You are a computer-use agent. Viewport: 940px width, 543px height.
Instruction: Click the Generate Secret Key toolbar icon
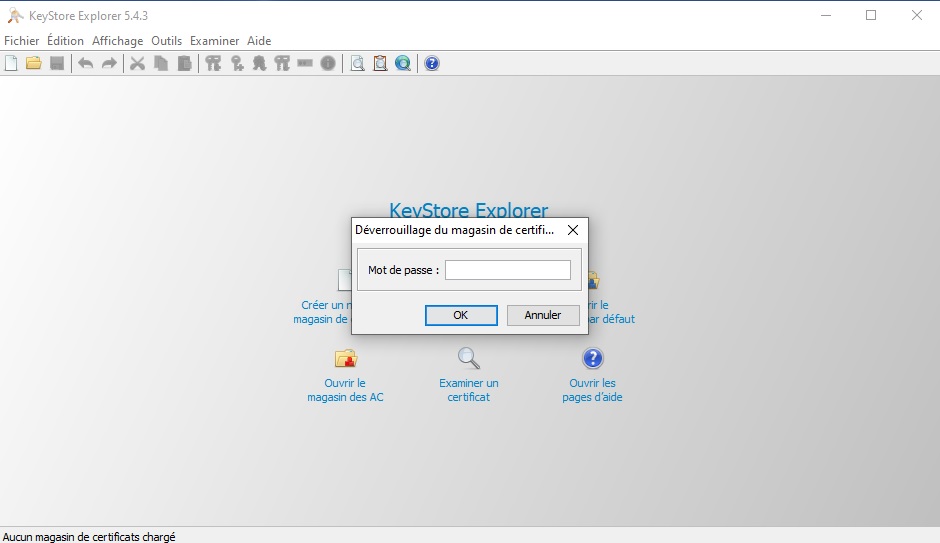(237, 63)
